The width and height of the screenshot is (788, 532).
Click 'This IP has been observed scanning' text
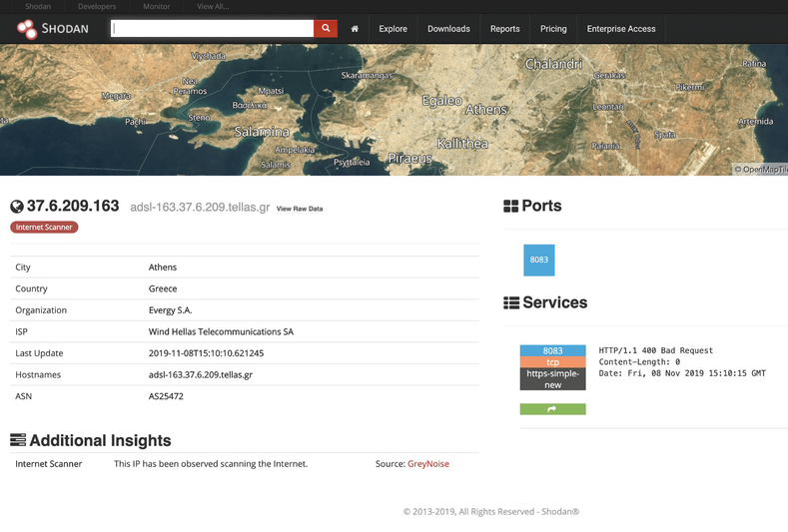(x=211, y=464)
